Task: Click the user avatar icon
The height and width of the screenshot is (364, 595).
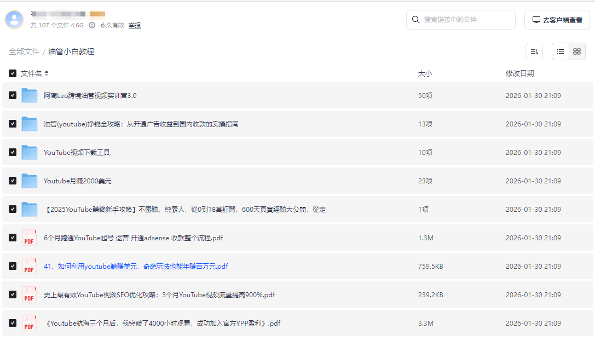Action: click(14, 20)
